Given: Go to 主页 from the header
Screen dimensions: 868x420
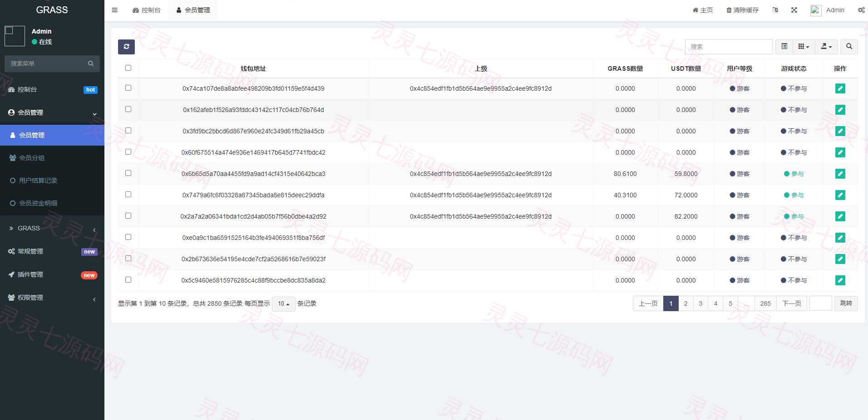Looking at the screenshot, I should (703, 10).
